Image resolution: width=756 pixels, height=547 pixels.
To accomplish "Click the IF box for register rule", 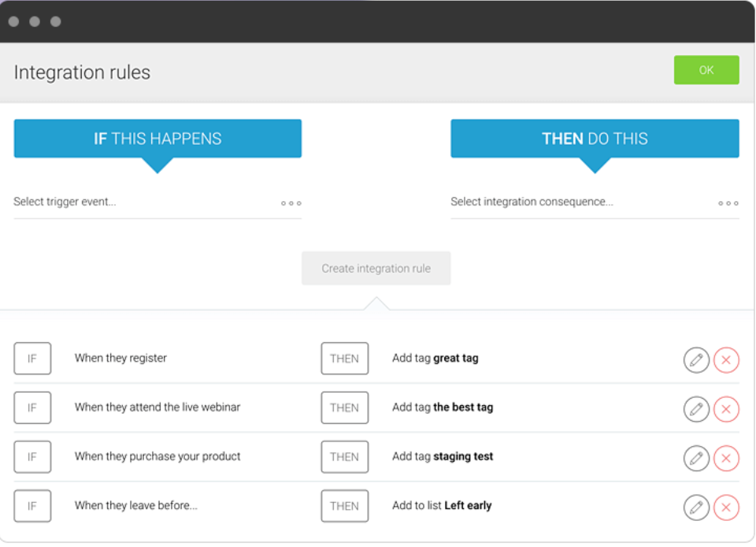I will pyautogui.click(x=32, y=359).
